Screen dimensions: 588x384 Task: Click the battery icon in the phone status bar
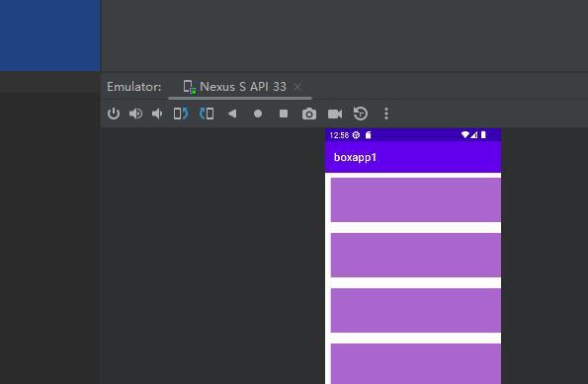(x=483, y=135)
